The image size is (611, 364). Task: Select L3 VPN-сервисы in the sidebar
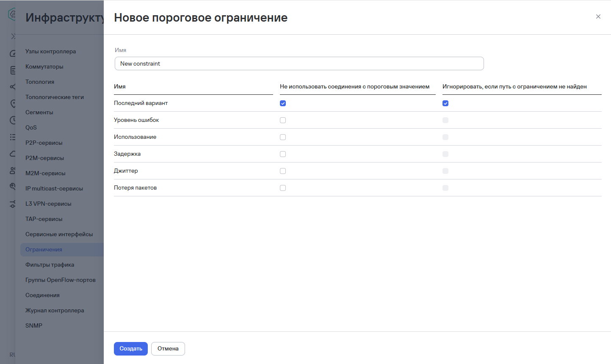click(48, 204)
